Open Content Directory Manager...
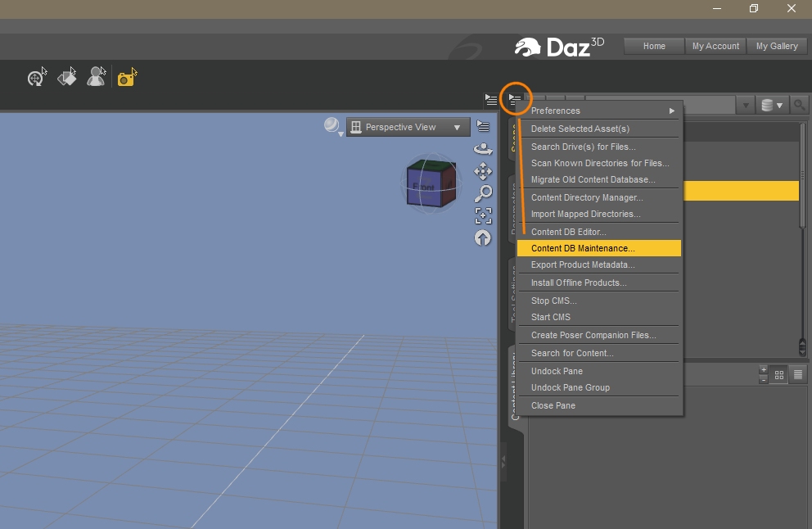 598,197
